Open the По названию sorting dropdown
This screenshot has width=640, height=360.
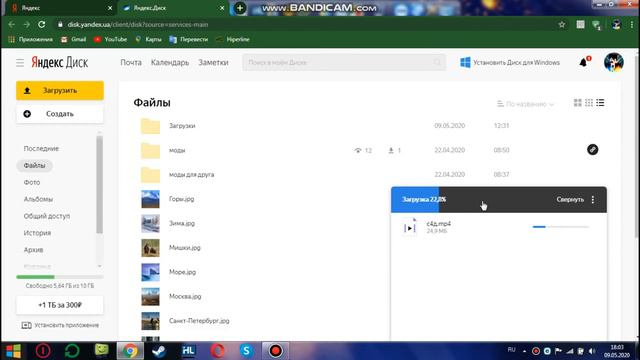tap(525, 104)
